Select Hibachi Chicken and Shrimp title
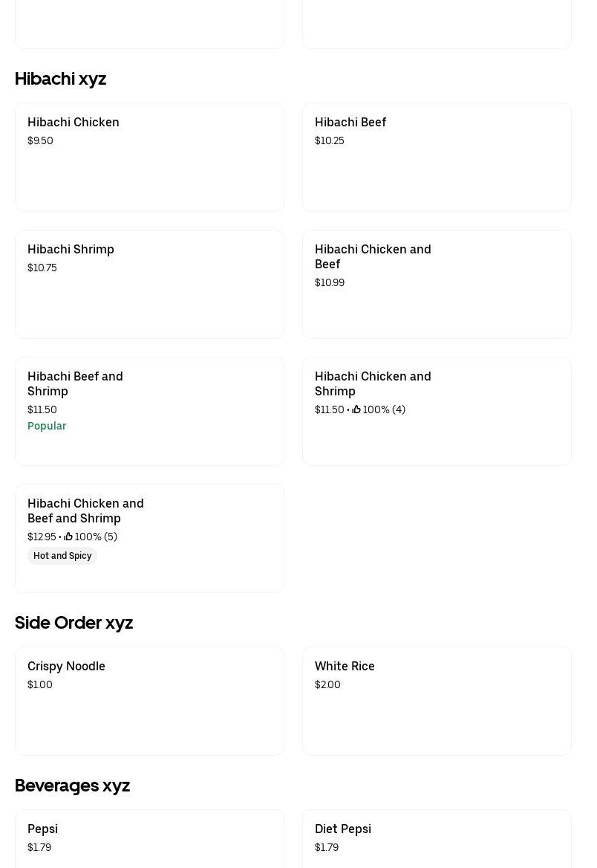597x868 pixels. [373, 383]
